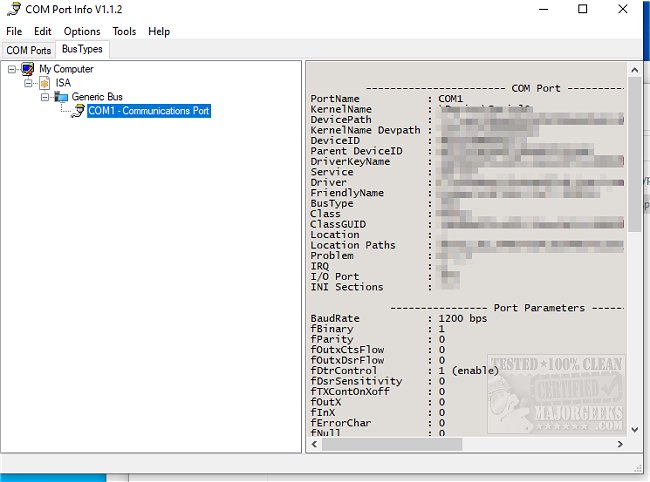Screen dimensions: 650x482
Task: Click the Port Parameters section heading
Action: pyautogui.click(x=539, y=308)
